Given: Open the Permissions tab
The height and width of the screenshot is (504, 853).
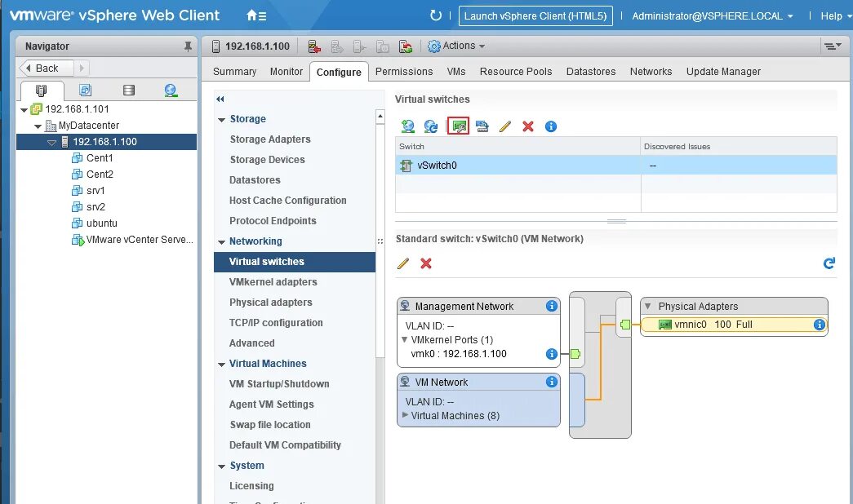Looking at the screenshot, I should (404, 72).
